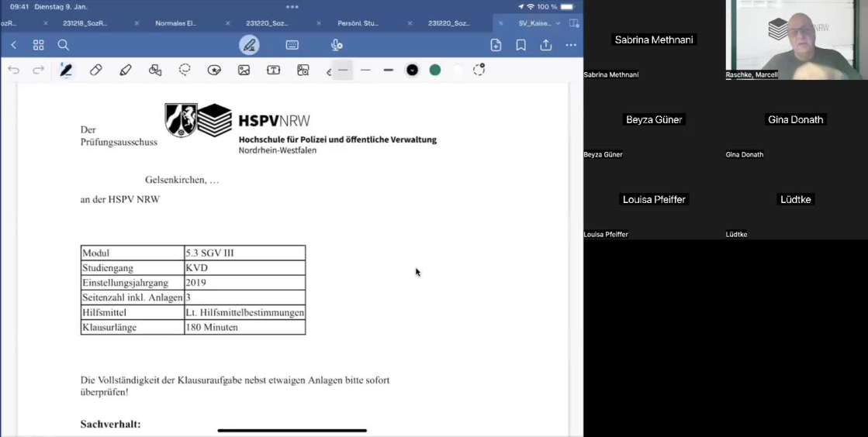This screenshot has height=437, width=868.
Task: Choose the thinnest stroke width
Action: pos(343,71)
